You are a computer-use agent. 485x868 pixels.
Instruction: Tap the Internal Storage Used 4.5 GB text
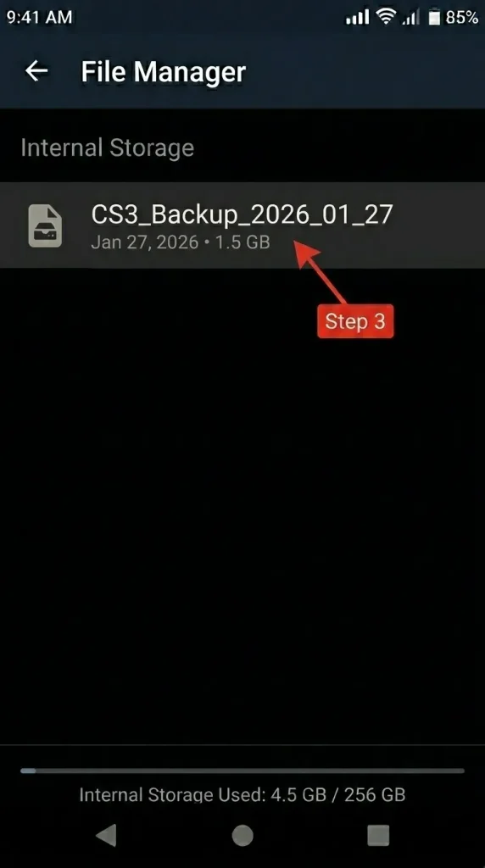[242, 795]
